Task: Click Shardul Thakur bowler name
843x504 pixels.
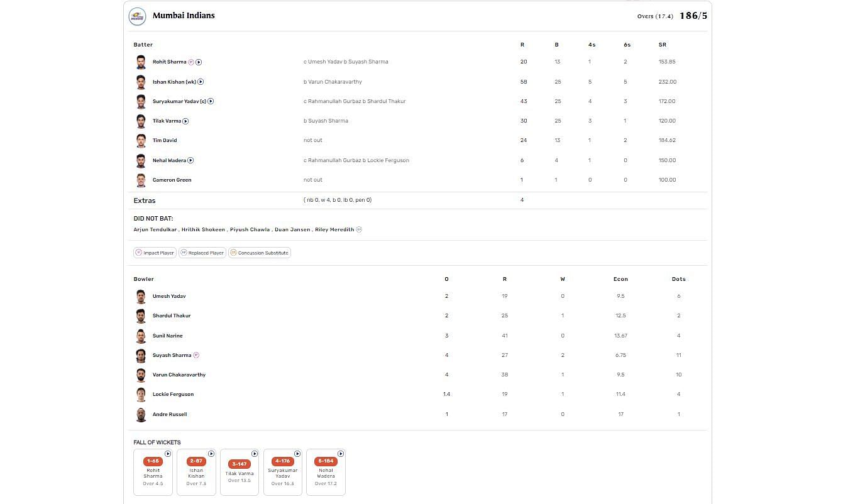Action: point(172,315)
